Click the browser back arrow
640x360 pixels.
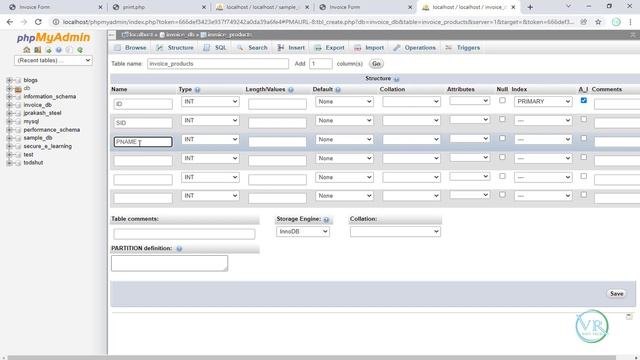10,22
